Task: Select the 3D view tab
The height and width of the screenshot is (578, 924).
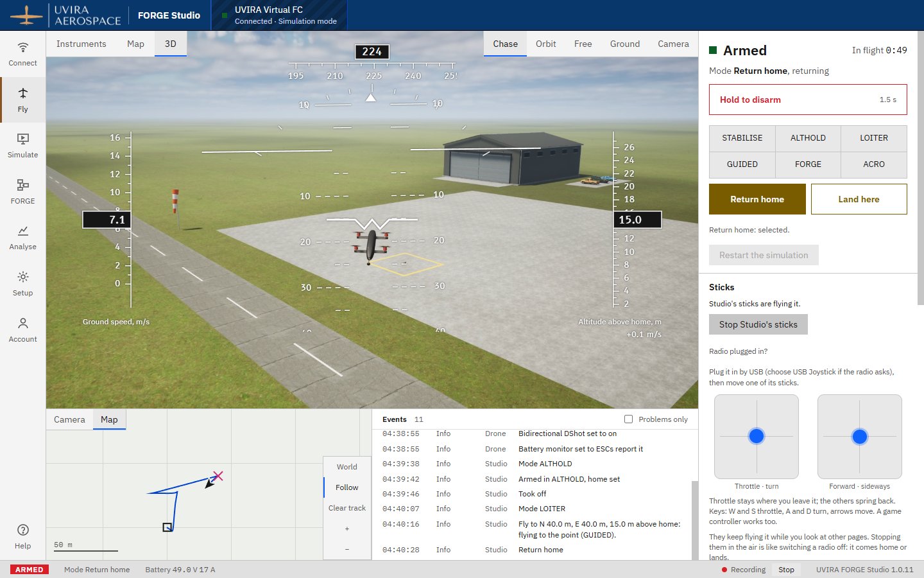Action: pyautogui.click(x=171, y=44)
